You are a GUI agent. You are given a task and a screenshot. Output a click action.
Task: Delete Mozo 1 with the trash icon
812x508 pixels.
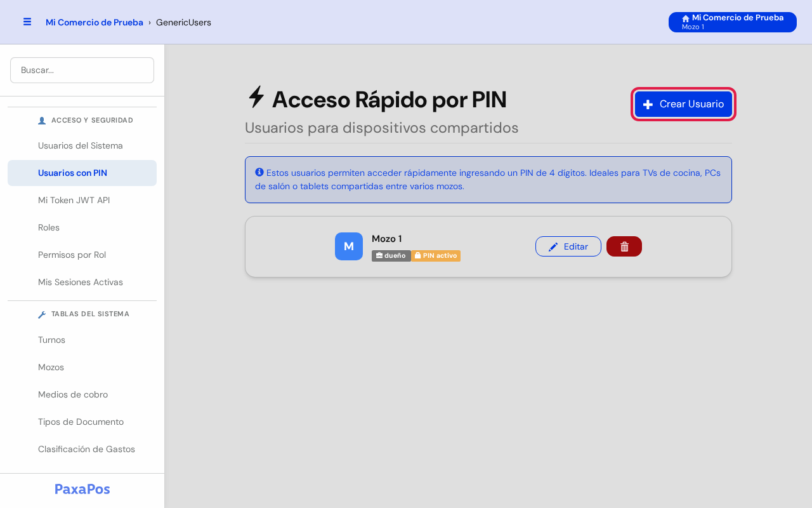(x=624, y=246)
